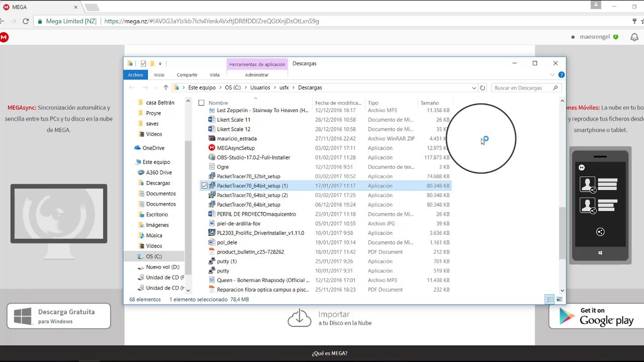Expand the breadcrumb arrow after Usuarios

pos(275,87)
